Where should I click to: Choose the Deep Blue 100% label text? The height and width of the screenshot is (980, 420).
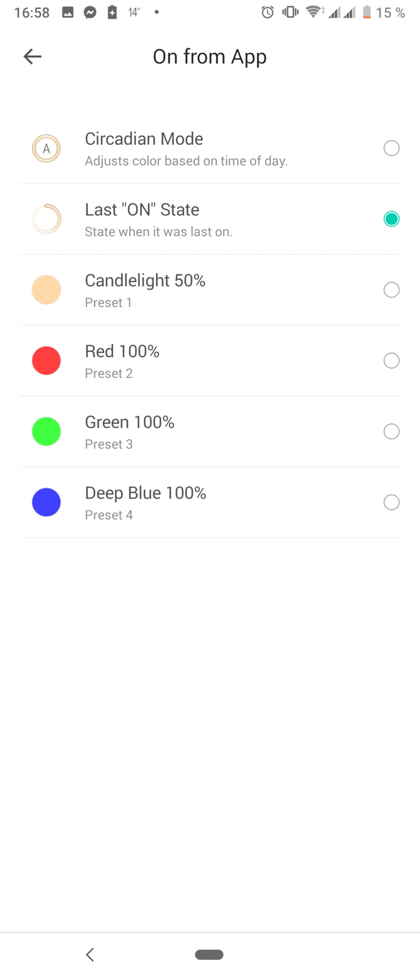coord(146,493)
